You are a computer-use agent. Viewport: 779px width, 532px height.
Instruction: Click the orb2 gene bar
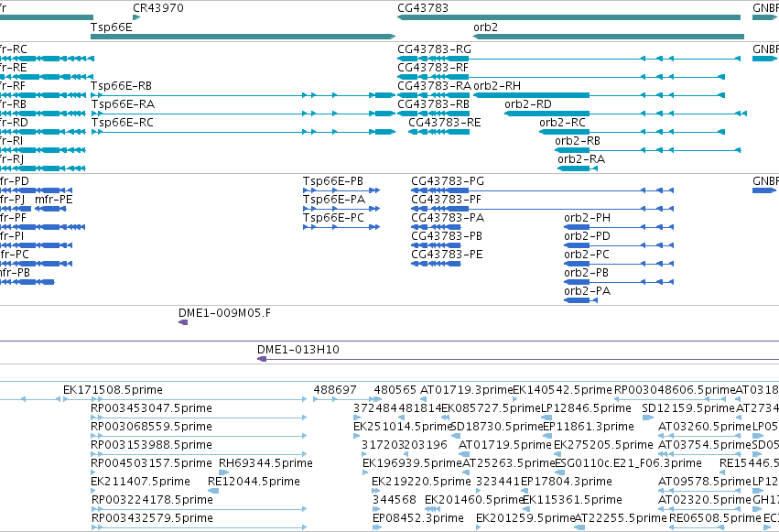click(609, 37)
